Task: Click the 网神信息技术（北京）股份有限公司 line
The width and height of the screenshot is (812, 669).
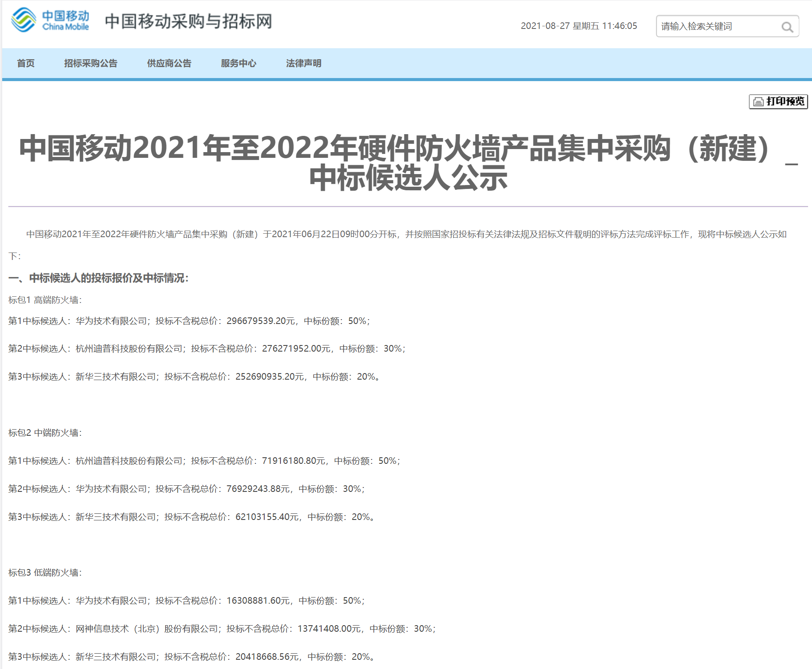Action: tap(222, 629)
